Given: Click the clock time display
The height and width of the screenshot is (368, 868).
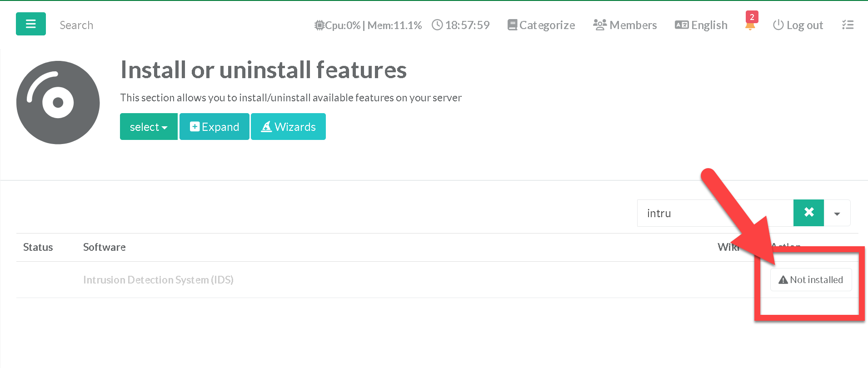Looking at the screenshot, I should coord(461,25).
